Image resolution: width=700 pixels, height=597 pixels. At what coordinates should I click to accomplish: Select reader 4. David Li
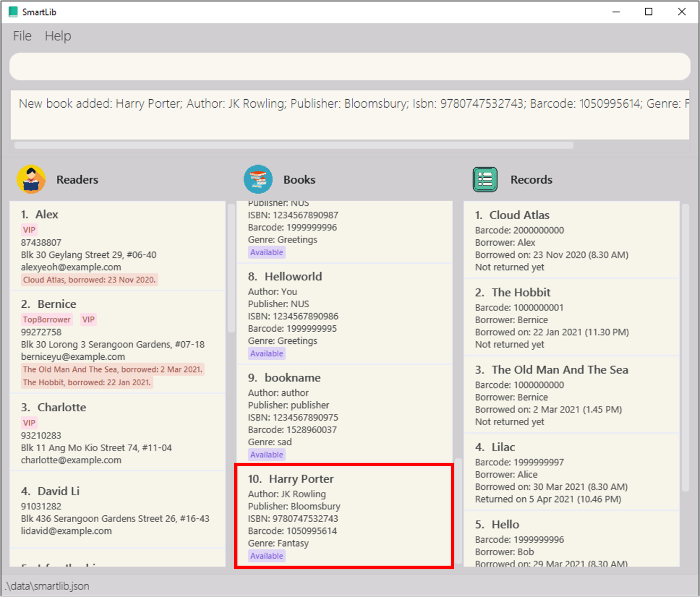118,509
